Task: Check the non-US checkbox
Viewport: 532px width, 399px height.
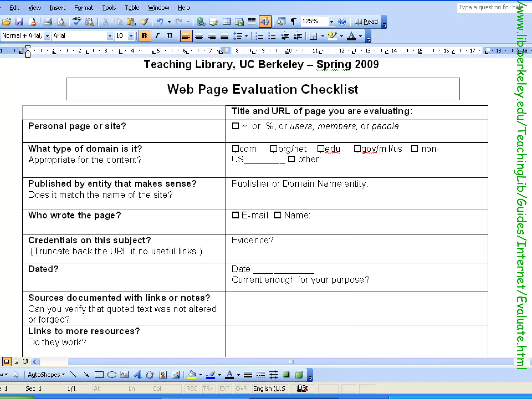Action: (415, 149)
